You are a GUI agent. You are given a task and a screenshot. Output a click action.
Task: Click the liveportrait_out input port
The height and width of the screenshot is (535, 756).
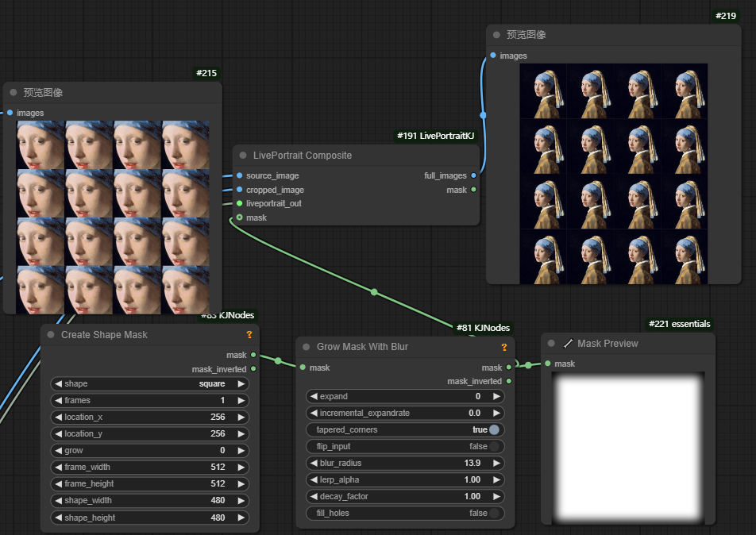coord(239,203)
